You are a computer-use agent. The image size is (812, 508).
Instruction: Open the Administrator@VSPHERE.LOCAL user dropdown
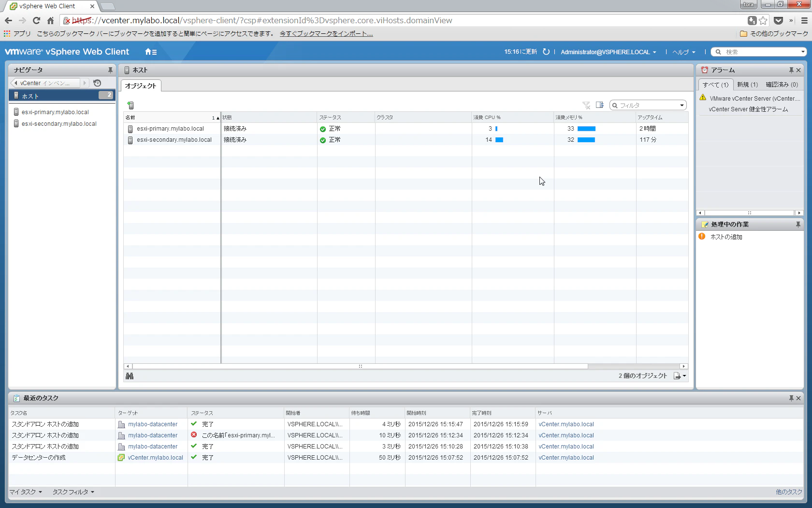pos(609,52)
